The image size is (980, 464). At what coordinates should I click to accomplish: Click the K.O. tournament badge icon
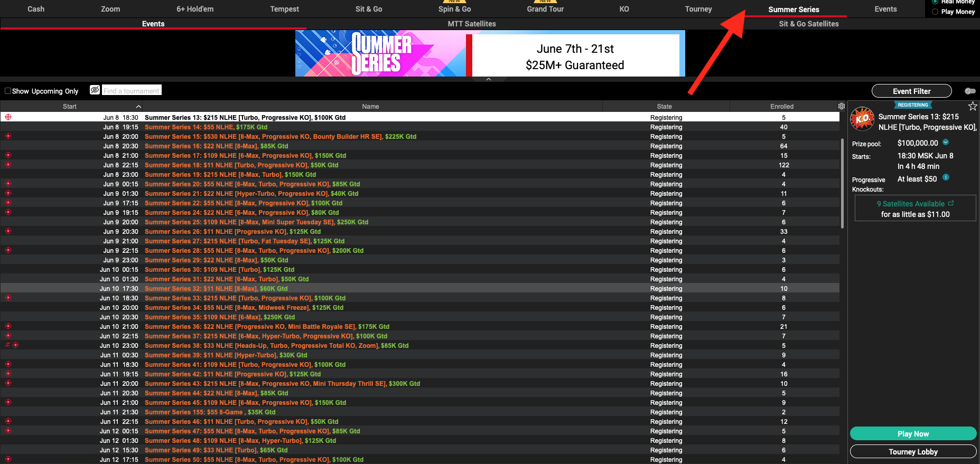tap(862, 119)
